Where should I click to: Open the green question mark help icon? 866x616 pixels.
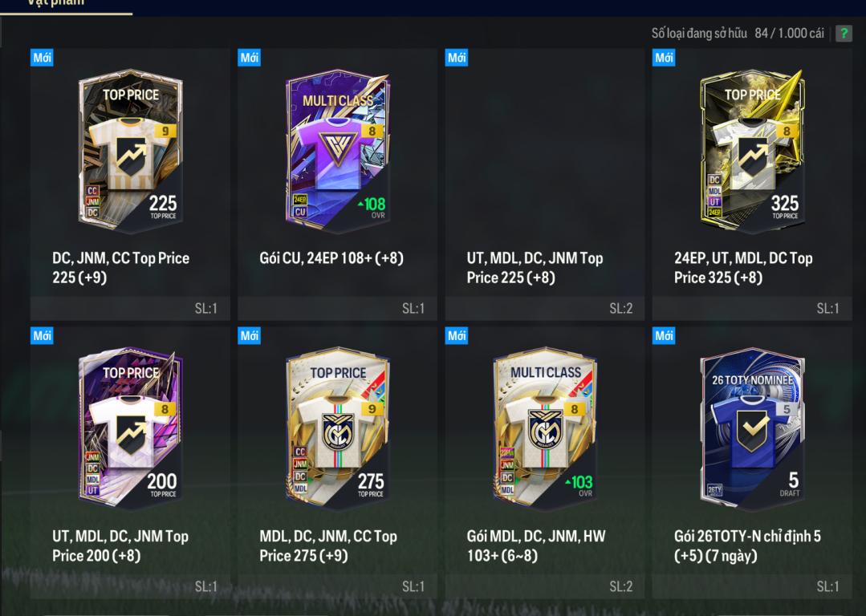tap(844, 33)
